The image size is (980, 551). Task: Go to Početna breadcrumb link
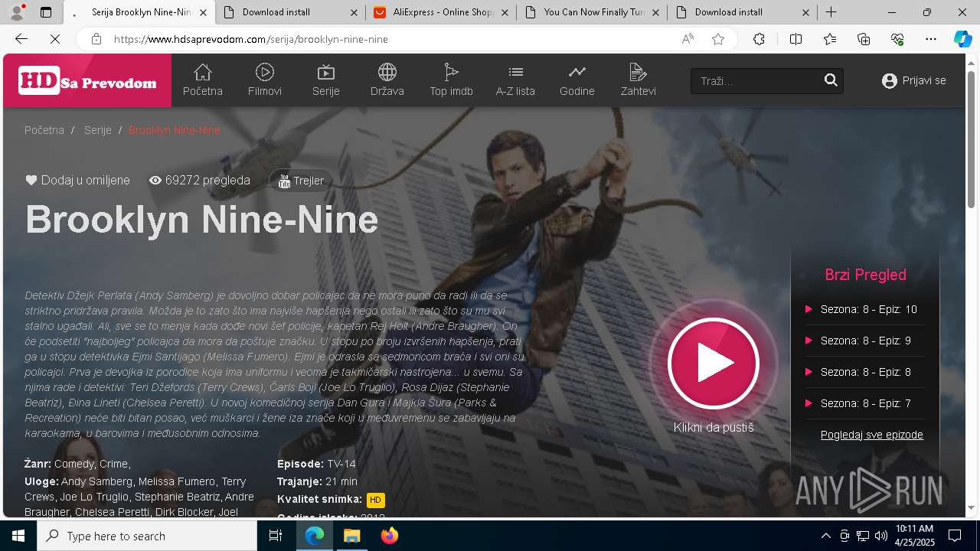click(x=44, y=130)
